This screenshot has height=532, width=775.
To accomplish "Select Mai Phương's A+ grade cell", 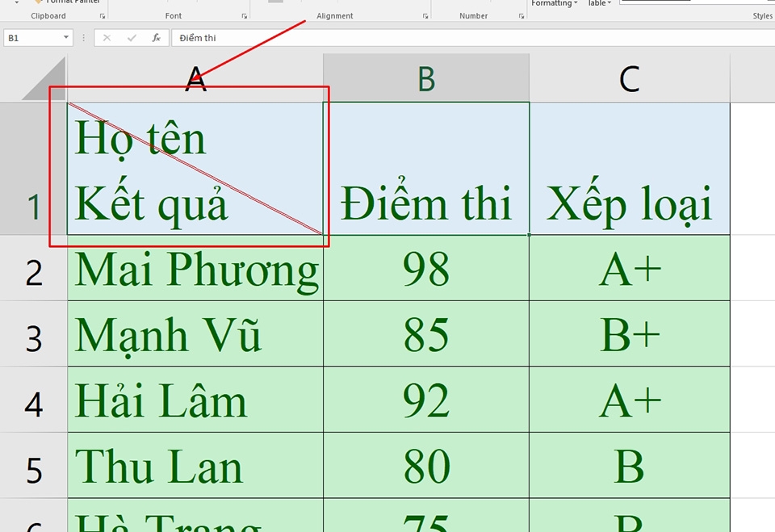I will (x=629, y=267).
